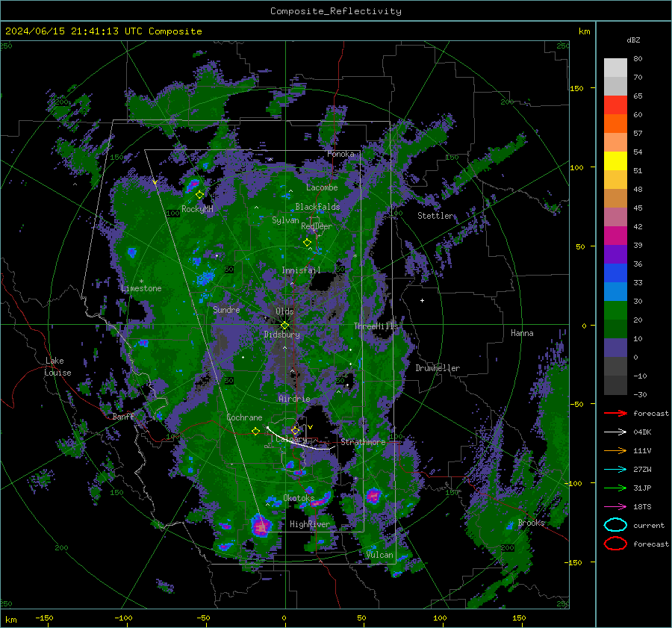Viewport: 672px width, 628px height.
Task: Select the Sundre label
Action: click(226, 309)
